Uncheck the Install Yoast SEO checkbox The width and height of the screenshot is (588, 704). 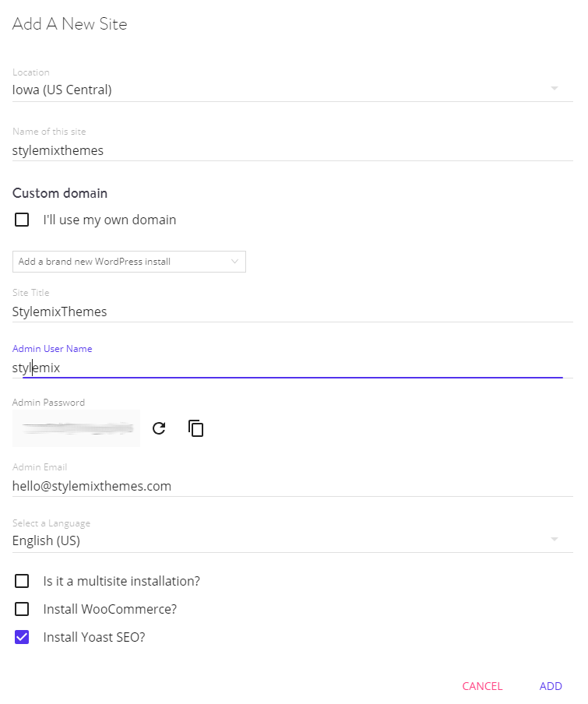22,637
